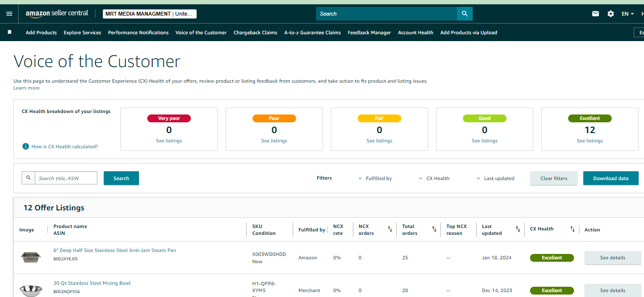644x297 pixels.
Task: Expand the Fulfilled by filter
Action: point(375,179)
